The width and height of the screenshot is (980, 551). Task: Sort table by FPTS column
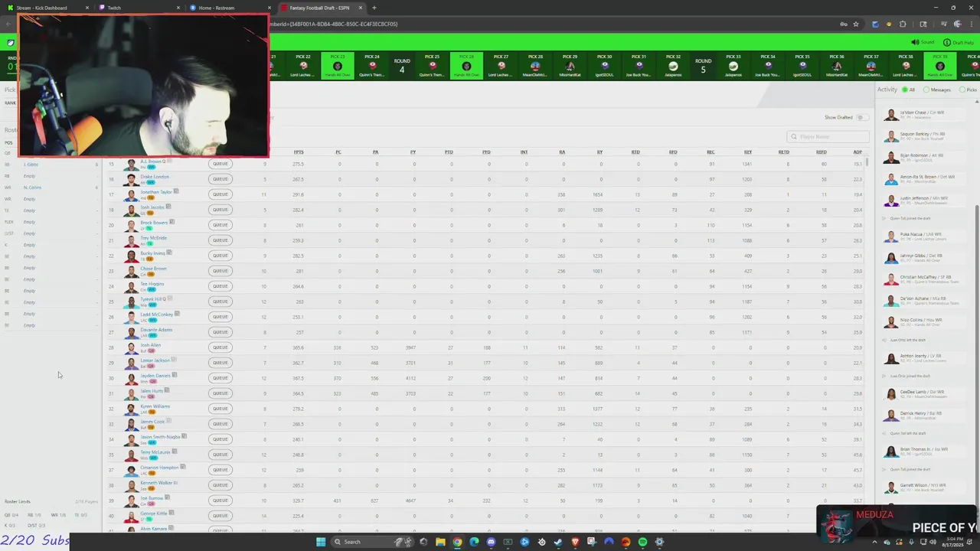[299, 152]
